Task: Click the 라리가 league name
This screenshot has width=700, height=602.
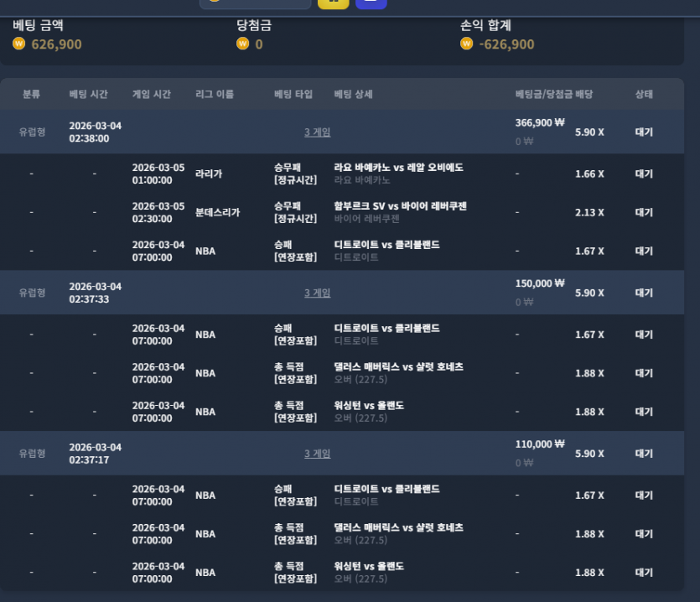Action: tap(209, 174)
